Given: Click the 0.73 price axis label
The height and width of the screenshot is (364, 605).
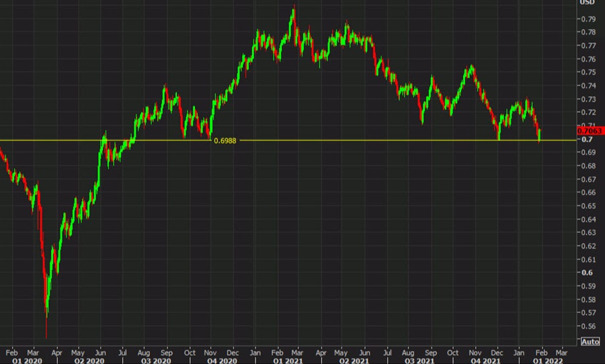Looking at the screenshot, I should [x=588, y=99].
